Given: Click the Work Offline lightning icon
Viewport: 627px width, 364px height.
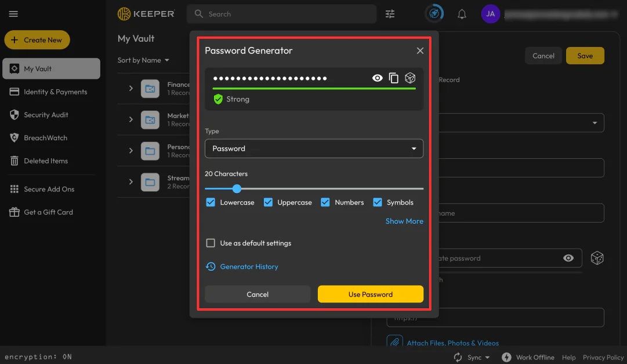Looking at the screenshot, I should pyautogui.click(x=506, y=357).
